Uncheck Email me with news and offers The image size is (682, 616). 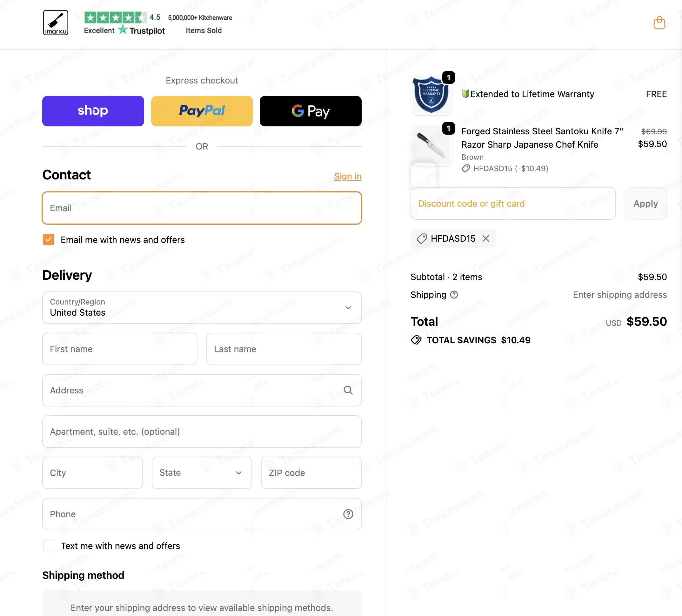(x=49, y=239)
